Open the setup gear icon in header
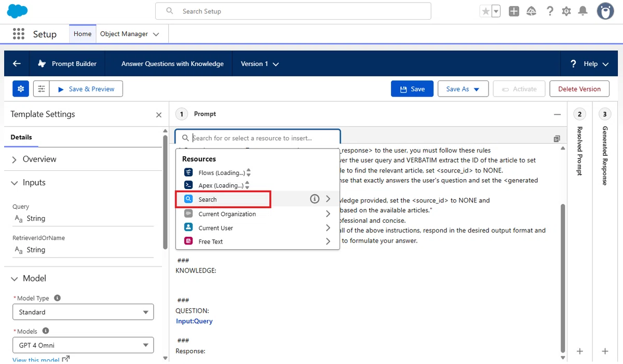Screen dimensions: 623x364 pyautogui.click(x=566, y=11)
